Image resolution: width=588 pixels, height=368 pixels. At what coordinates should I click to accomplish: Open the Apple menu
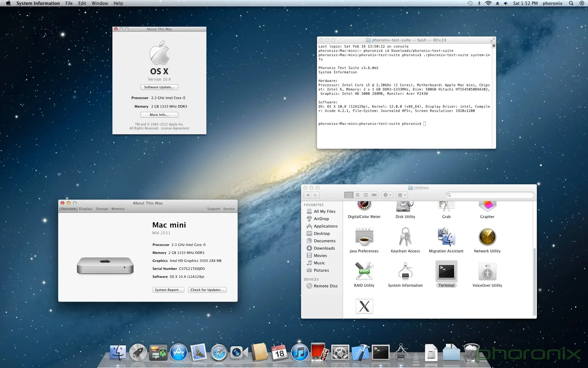8,3
